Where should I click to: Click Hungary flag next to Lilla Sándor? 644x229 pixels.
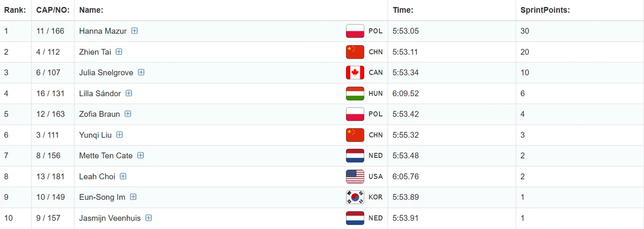pyautogui.click(x=355, y=93)
